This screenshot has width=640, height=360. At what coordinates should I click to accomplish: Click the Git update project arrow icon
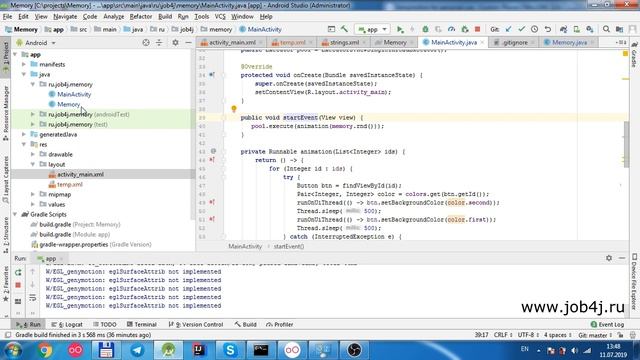pyautogui.click(x=508, y=29)
